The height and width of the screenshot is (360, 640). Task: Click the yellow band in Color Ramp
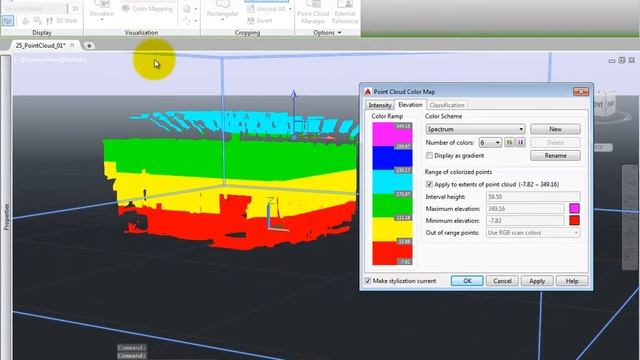coord(392,229)
